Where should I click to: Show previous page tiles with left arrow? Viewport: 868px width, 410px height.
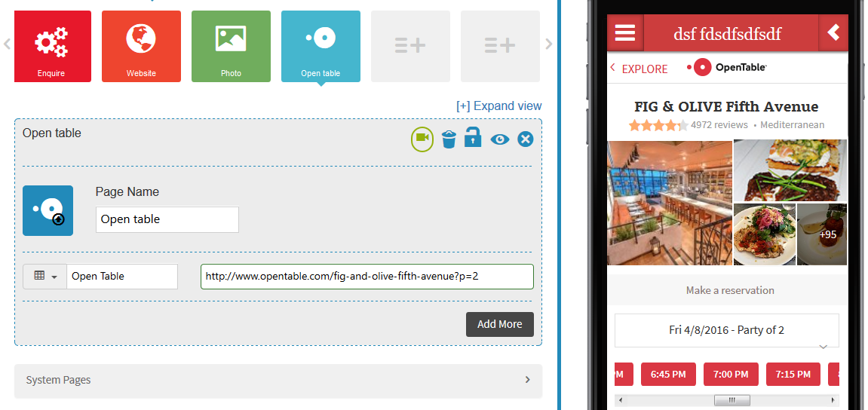(7, 44)
